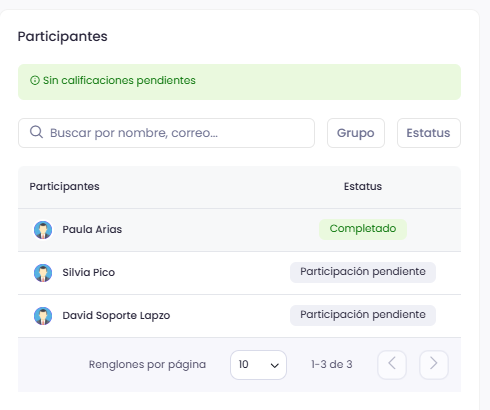490x410 pixels.
Task: Go to previous page arrow
Action: click(x=392, y=365)
